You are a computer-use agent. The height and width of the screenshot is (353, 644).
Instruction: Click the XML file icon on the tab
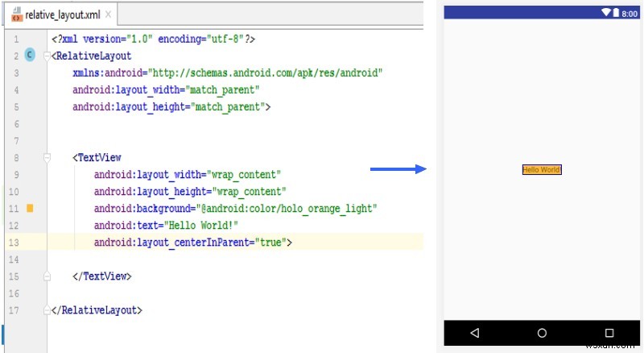(x=17, y=15)
